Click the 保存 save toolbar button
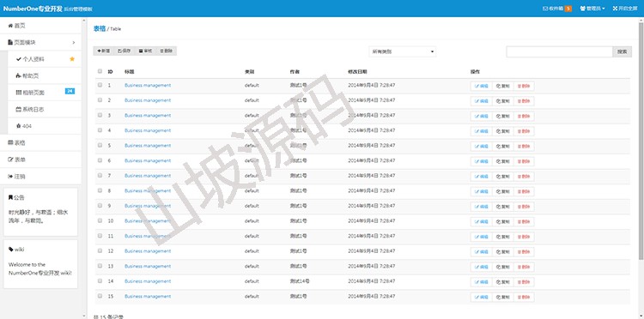The width and height of the screenshot is (644, 319). pos(124,51)
